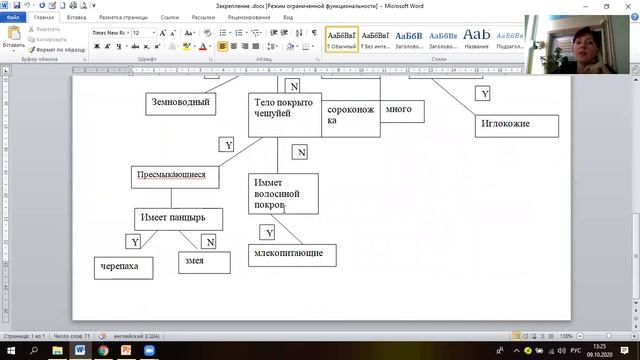The image size is (640, 360).
Task: Apply the Без интервала style
Action: coord(376,40)
